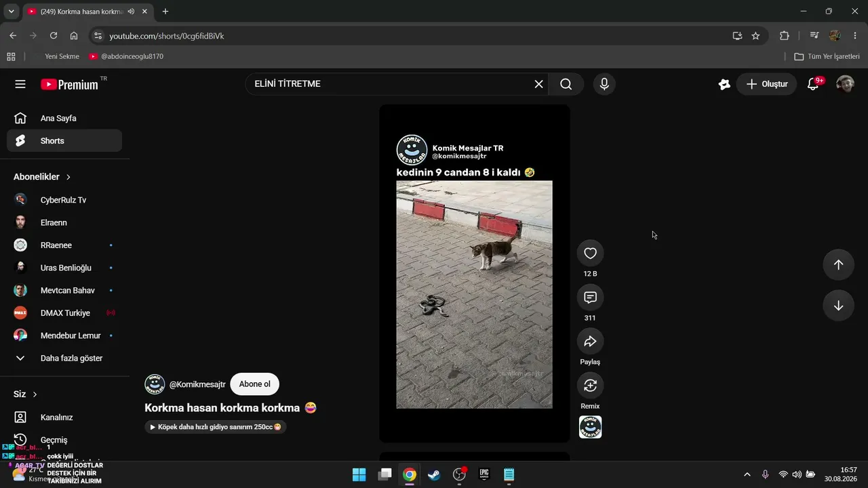Open the notifications bell

pos(812,84)
